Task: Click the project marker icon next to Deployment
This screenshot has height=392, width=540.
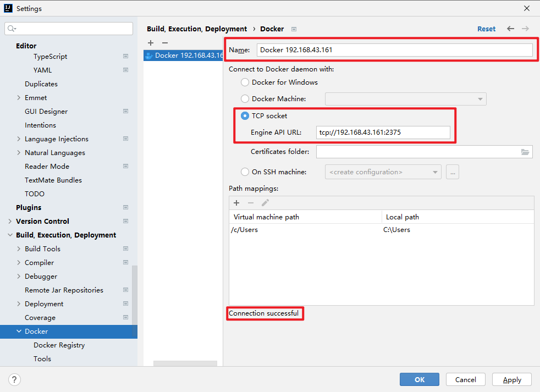Action: [126, 304]
